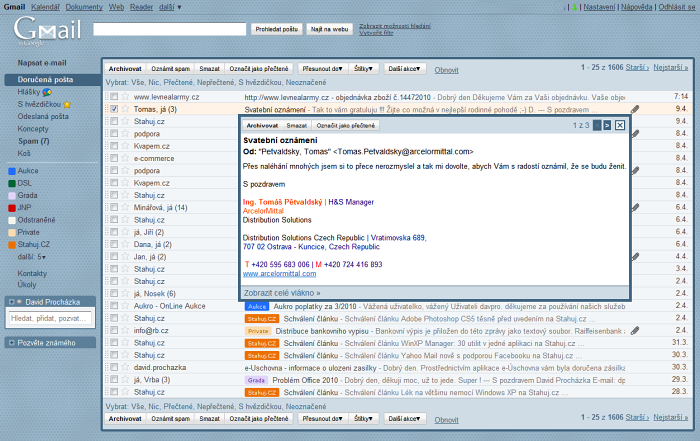Click the red JNP label color swatch

coord(12,208)
